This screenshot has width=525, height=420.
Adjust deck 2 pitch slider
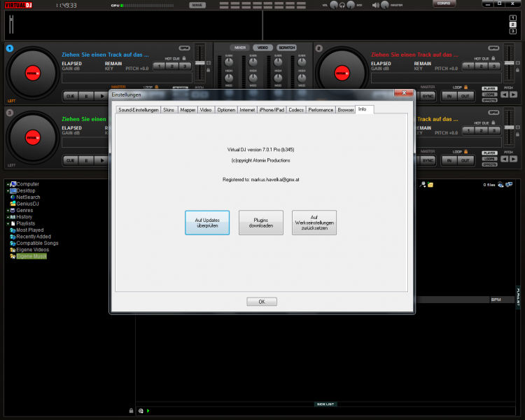click(x=509, y=63)
